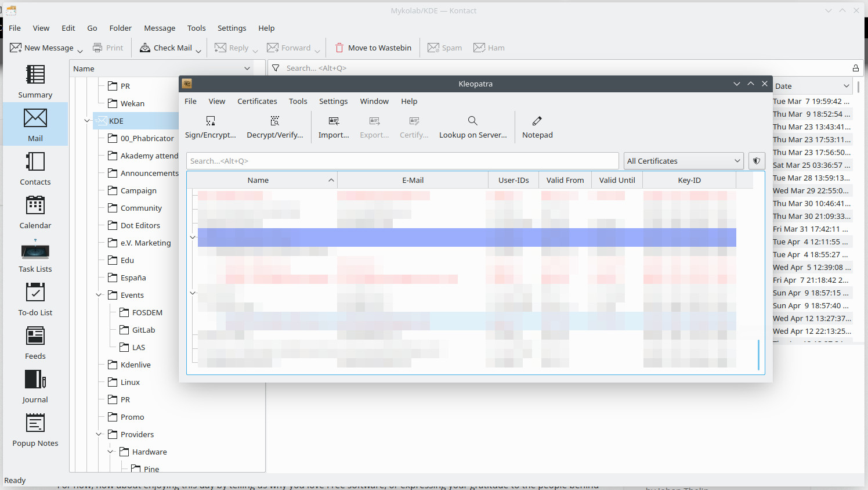Click Forward in Kontact toolbar
The image size is (868, 490).
[289, 48]
